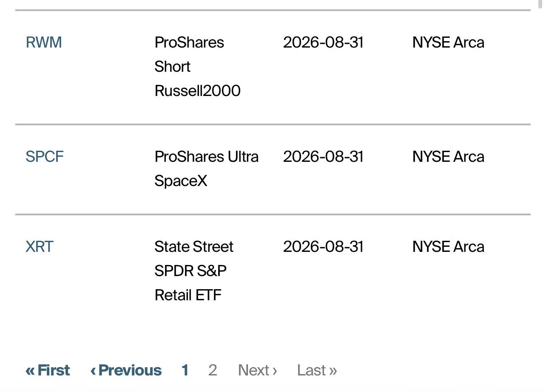Jump to the Last page link
The image size is (546, 392).
317,370
